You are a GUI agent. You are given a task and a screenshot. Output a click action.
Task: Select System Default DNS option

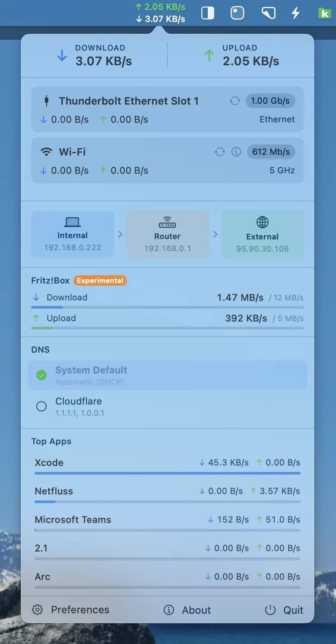coord(168,375)
